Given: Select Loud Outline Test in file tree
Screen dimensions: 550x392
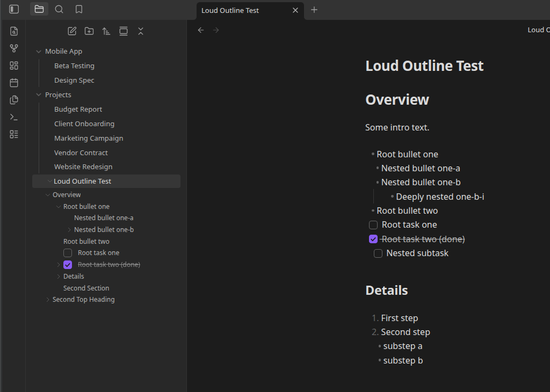Looking at the screenshot, I should pos(106,182).
